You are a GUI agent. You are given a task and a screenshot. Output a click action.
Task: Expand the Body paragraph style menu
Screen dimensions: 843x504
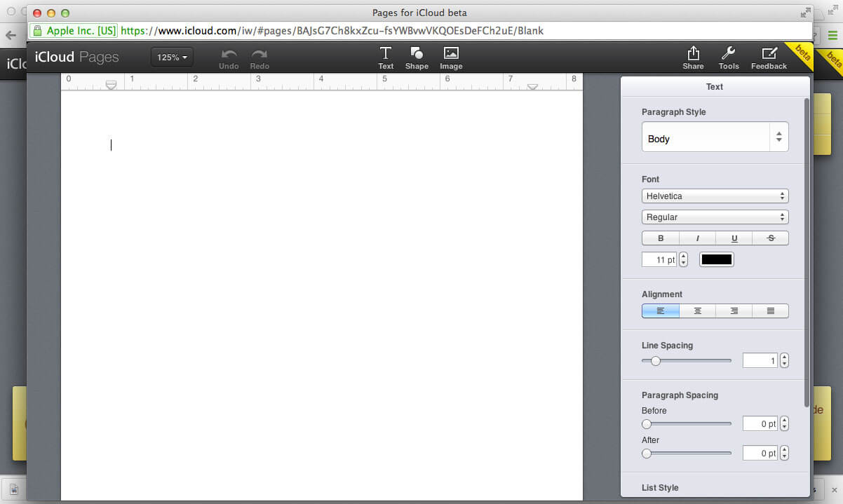tap(715, 138)
